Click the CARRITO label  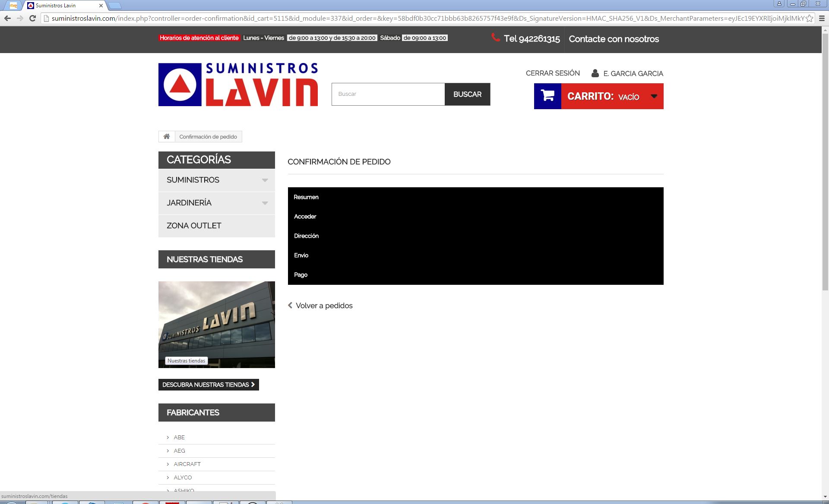590,96
